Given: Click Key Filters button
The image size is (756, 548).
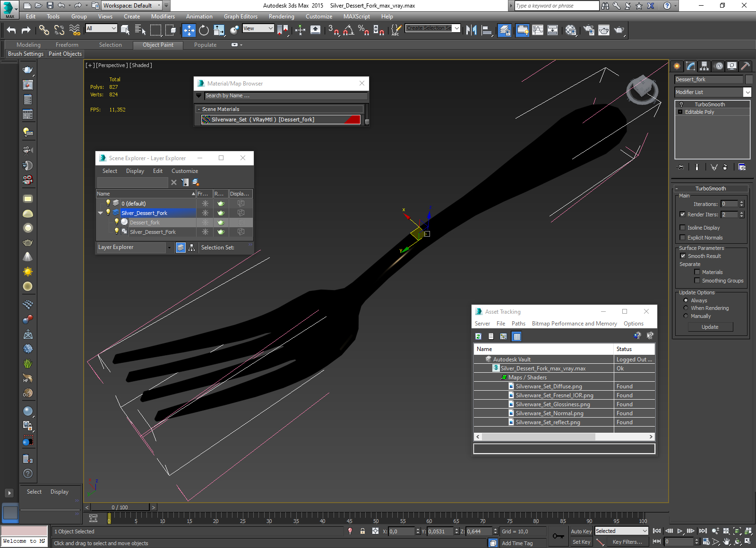Looking at the screenshot, I should point(627,542).
